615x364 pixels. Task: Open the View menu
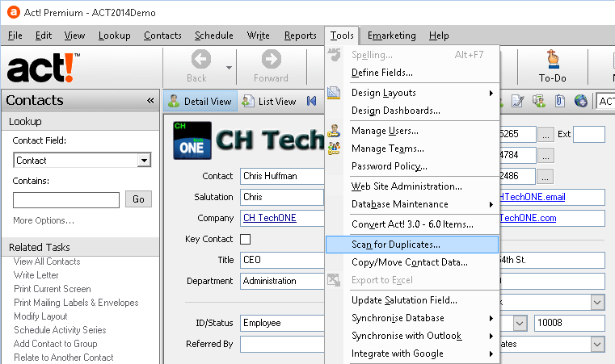[x=74, y=36]
